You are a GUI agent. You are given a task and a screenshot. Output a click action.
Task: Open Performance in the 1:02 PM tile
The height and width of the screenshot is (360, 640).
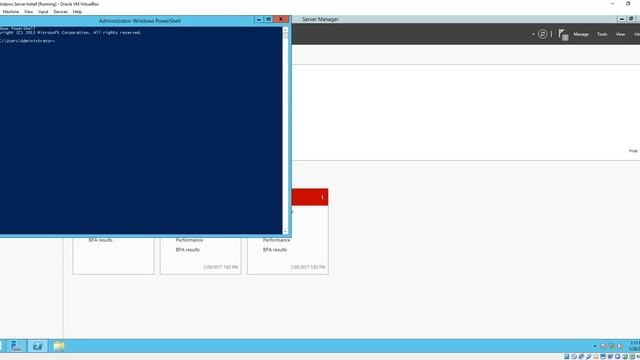tap(277, 240)
